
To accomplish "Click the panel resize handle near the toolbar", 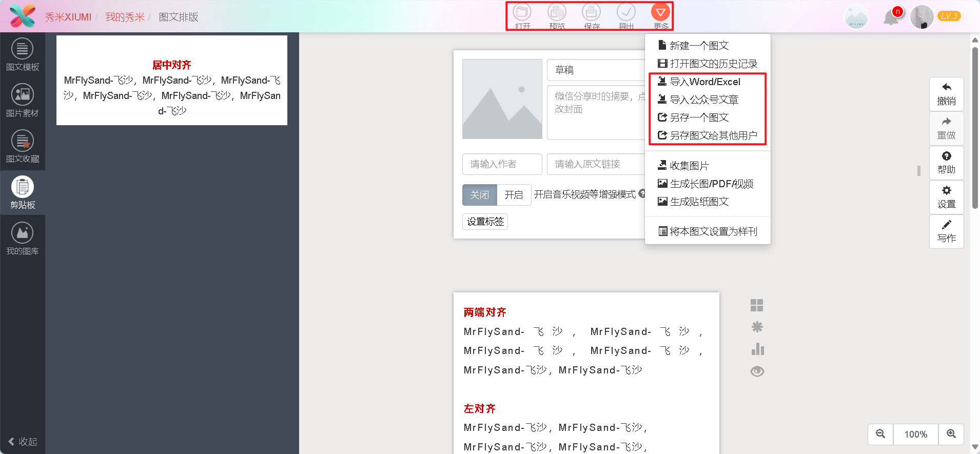I will pos(918,171).
